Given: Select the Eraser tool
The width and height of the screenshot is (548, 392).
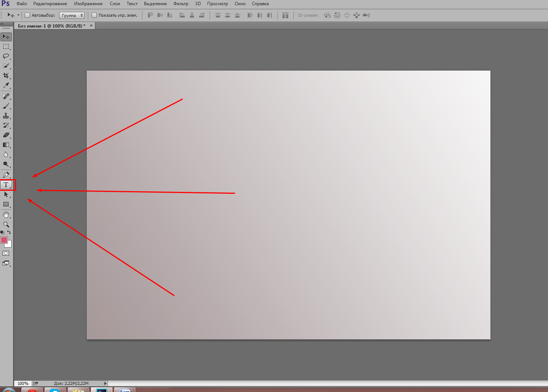Looking at the screenshot, I should pyautogui.click(x=6, y=135).
